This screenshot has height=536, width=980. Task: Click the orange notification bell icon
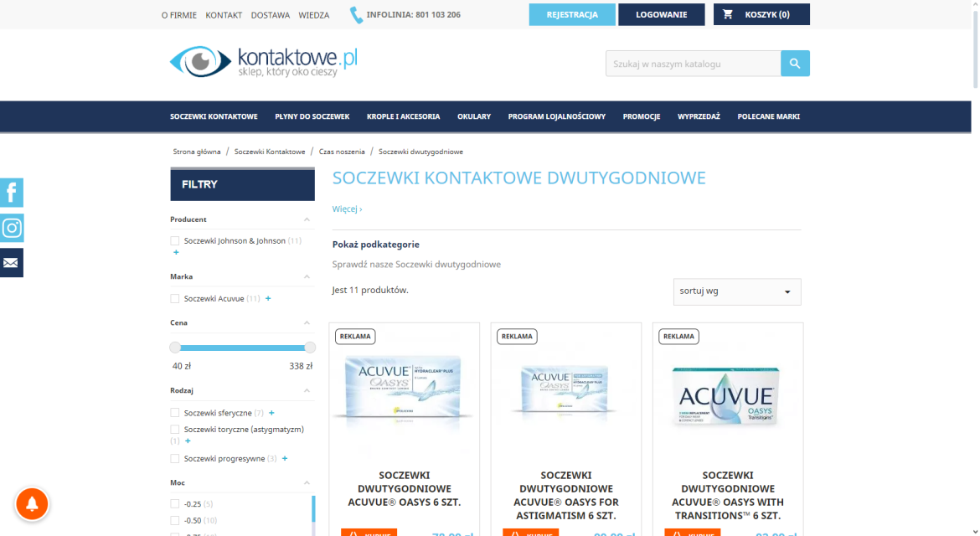pos(32,503)
